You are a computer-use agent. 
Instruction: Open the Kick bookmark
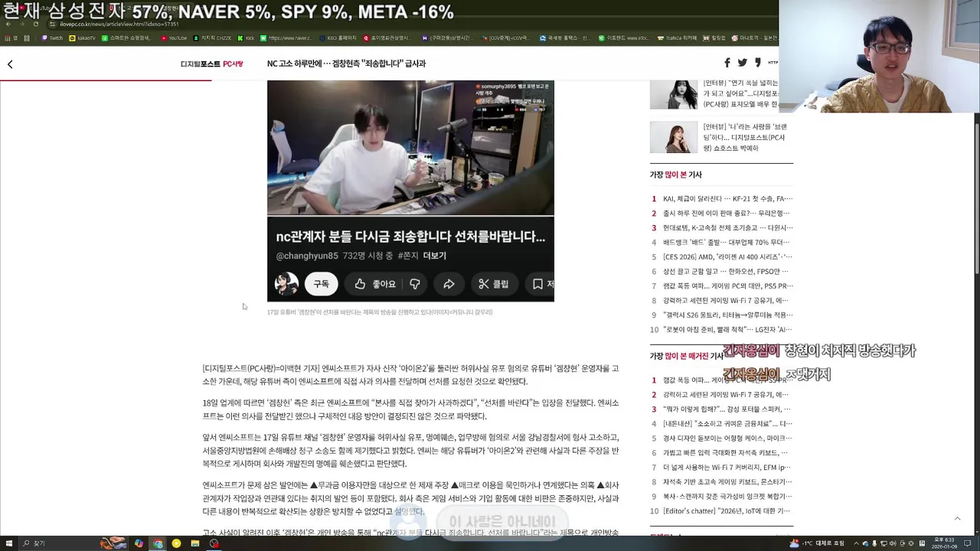pos(246,37)
